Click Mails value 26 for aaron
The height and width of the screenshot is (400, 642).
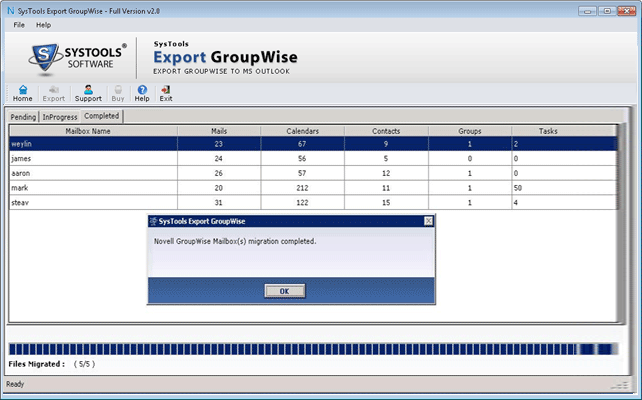(219, 173)
